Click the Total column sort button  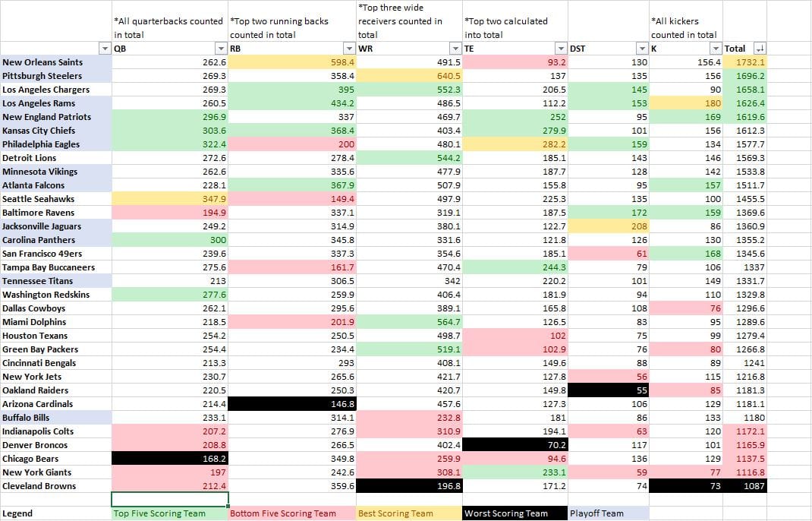758,49
